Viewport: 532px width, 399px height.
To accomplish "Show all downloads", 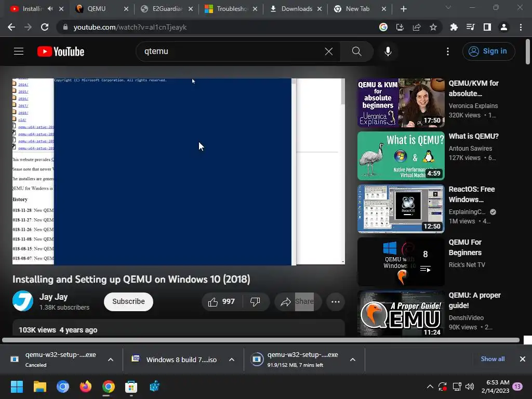I will [x=493, y=359].
